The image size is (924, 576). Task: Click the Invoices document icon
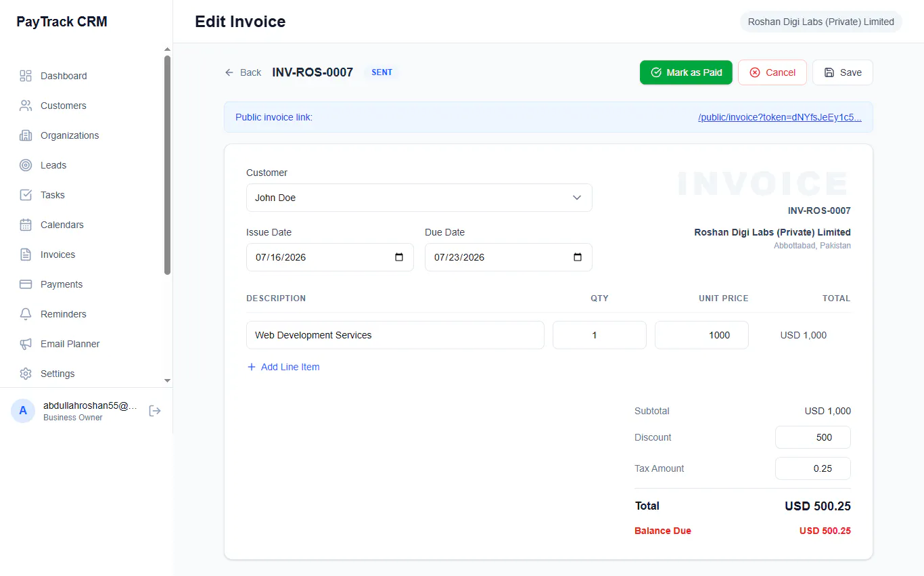point(26,254)
